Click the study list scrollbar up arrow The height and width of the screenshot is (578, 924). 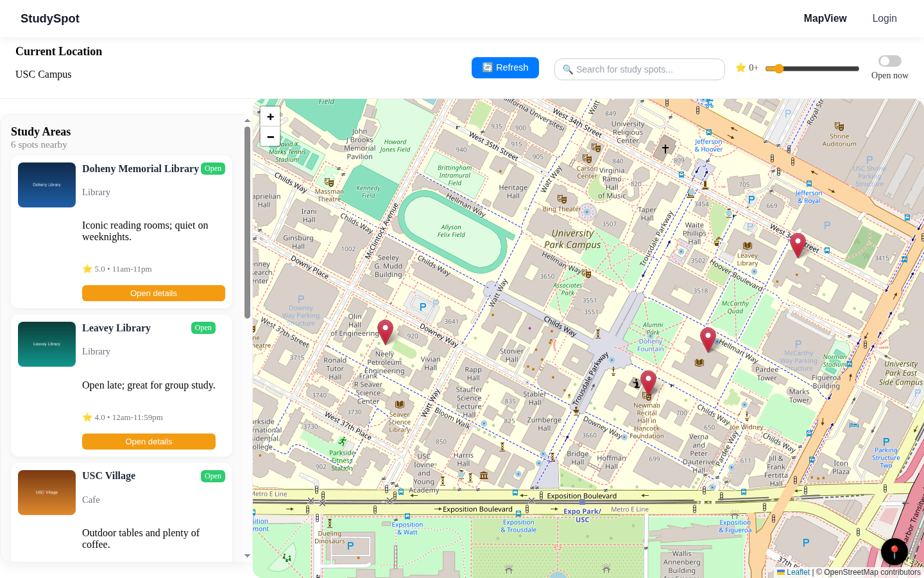(x=247, y=121)
